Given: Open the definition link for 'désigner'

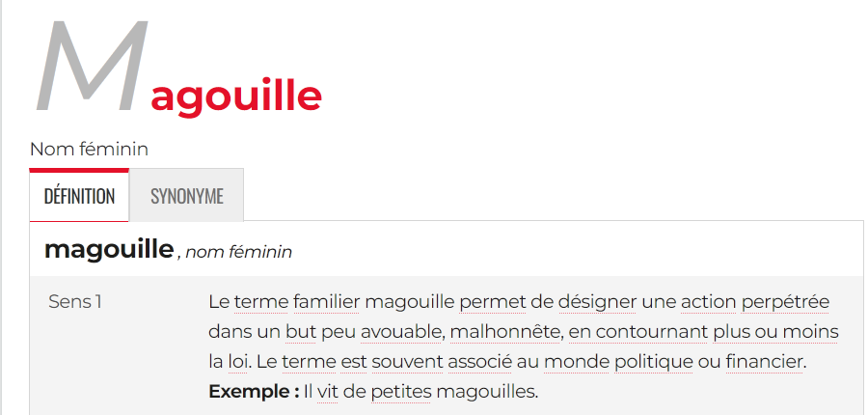Looking at the screenshot, I should coord(597,302).
